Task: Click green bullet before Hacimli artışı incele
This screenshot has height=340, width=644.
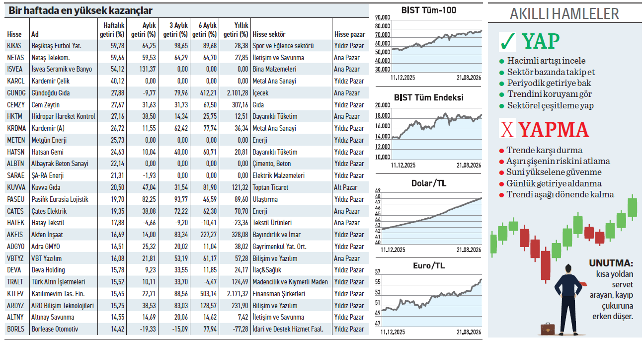Action: [x=502, y=61]
